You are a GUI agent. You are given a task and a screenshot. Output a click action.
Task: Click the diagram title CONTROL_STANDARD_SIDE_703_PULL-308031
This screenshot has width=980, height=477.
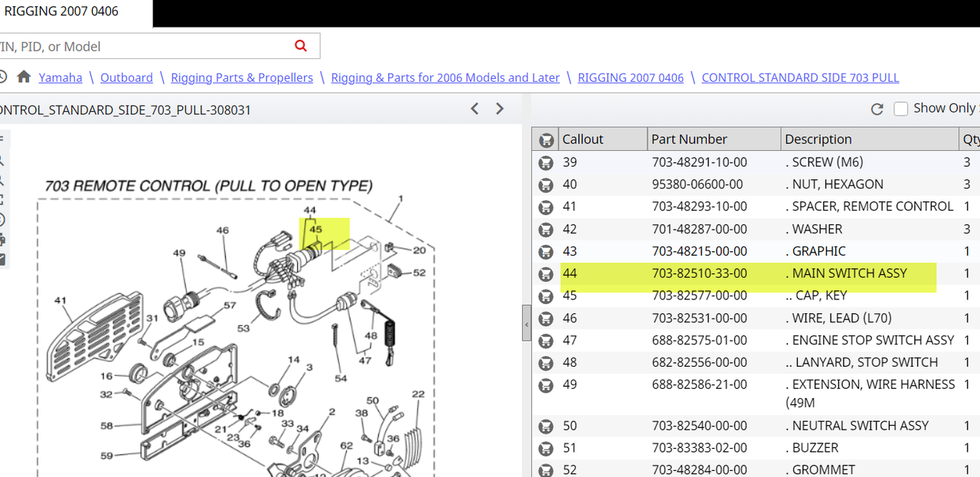[126, 109]
